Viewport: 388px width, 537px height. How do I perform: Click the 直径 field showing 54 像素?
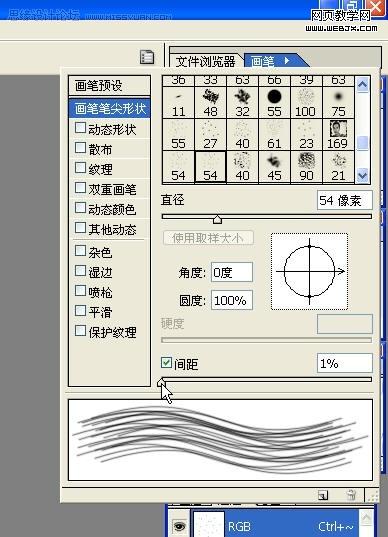click(x=345, y=200)
